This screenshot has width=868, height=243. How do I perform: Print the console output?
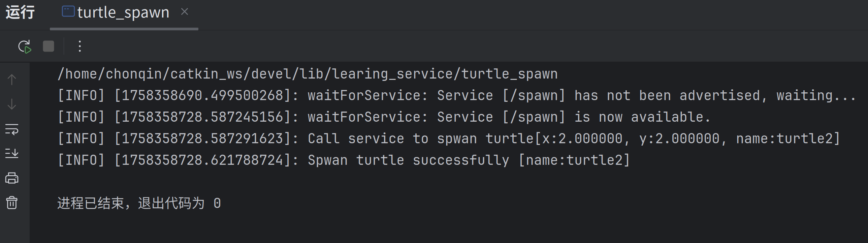click(12, 178)
